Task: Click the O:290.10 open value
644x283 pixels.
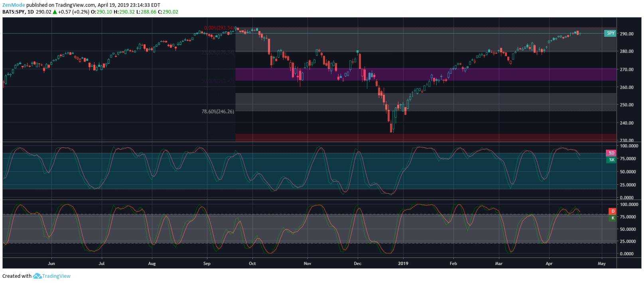Action: click(x=101, y=12)
